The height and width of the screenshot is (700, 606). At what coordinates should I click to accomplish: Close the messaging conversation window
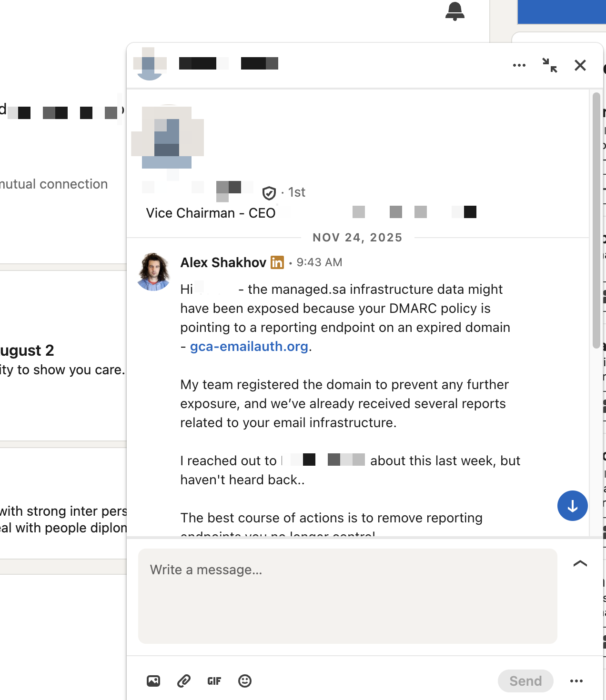pyautogui.click(x=580, y=65)
